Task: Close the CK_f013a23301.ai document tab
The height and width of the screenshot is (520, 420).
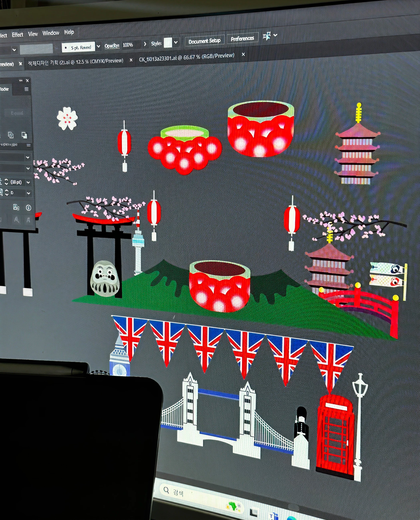Action: [x=243, y=54]
